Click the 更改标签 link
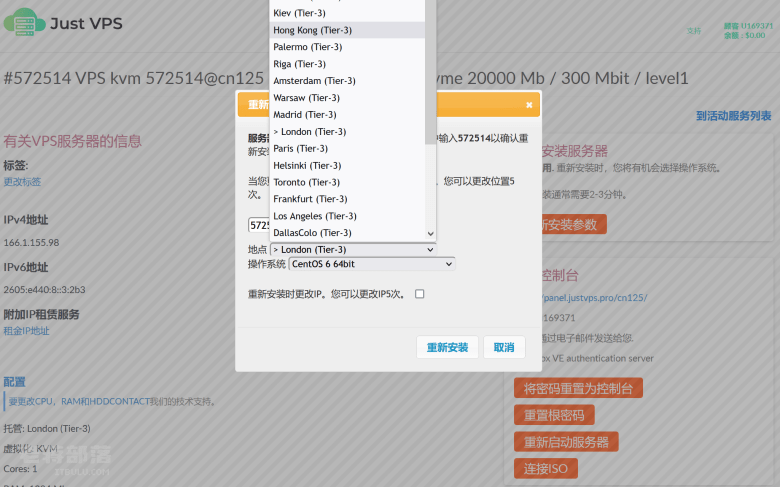 [x=22, y=182]
